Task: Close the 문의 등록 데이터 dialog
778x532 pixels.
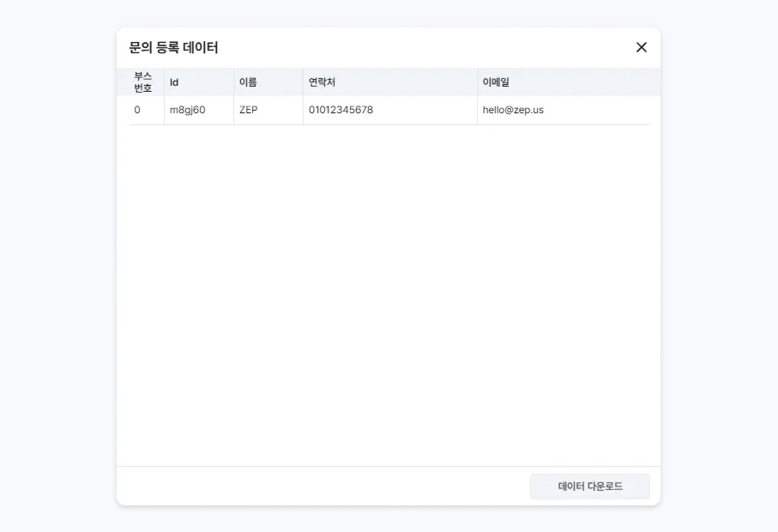Action: coord(641,47)
